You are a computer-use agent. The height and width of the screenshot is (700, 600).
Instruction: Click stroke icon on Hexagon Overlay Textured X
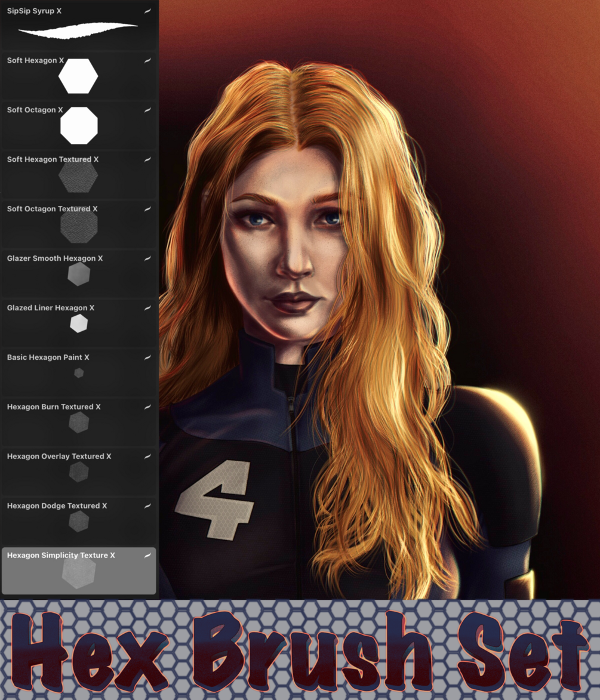[147, 457]
